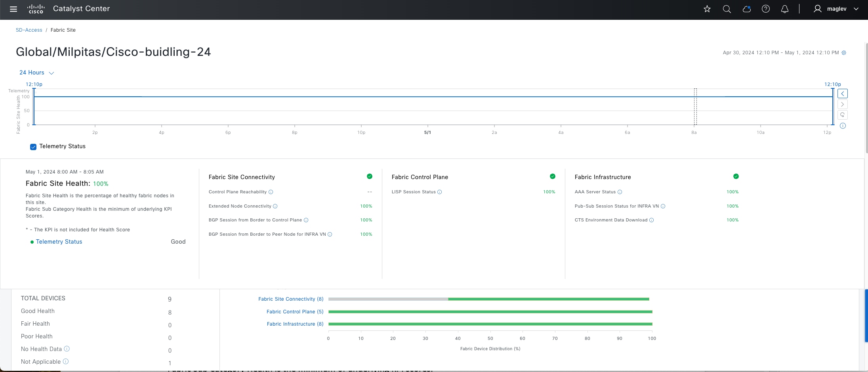Viewport: 868px width, 372px height.
Task: Toggle the Telemetry Status checkbox
Action: pos(33,147)
